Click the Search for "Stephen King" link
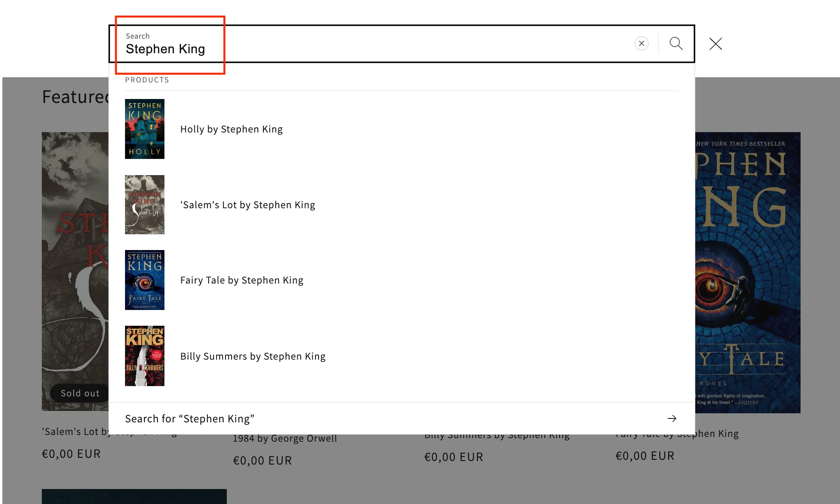840x504 pixels. tap(190, 418)
